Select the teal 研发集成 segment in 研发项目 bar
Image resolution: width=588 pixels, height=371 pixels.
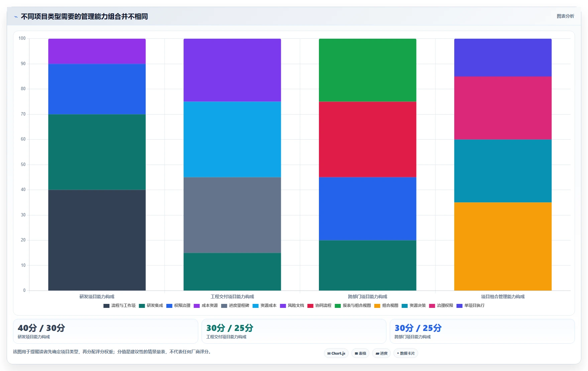point(97,152)
